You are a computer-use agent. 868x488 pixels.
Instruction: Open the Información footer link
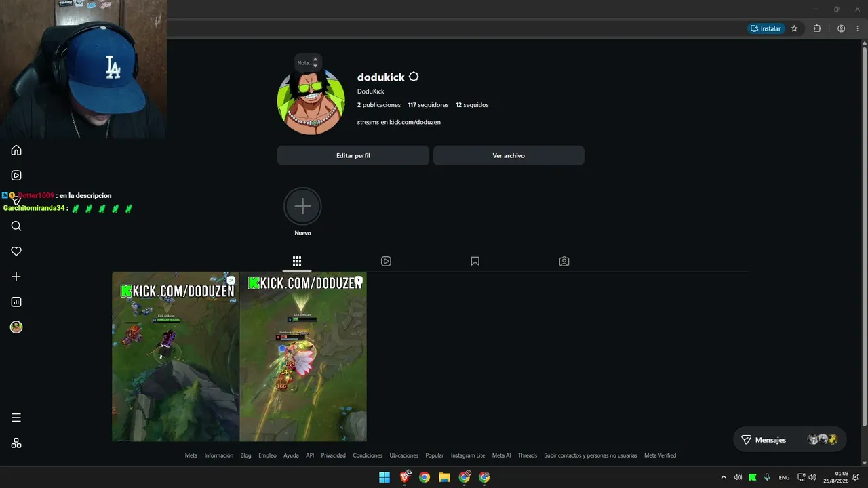coord(219,455)
